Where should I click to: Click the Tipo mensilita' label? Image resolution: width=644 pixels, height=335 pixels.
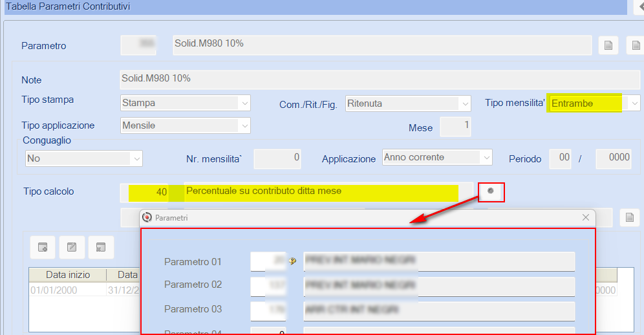pyautogui.click(x=515, y=103)
